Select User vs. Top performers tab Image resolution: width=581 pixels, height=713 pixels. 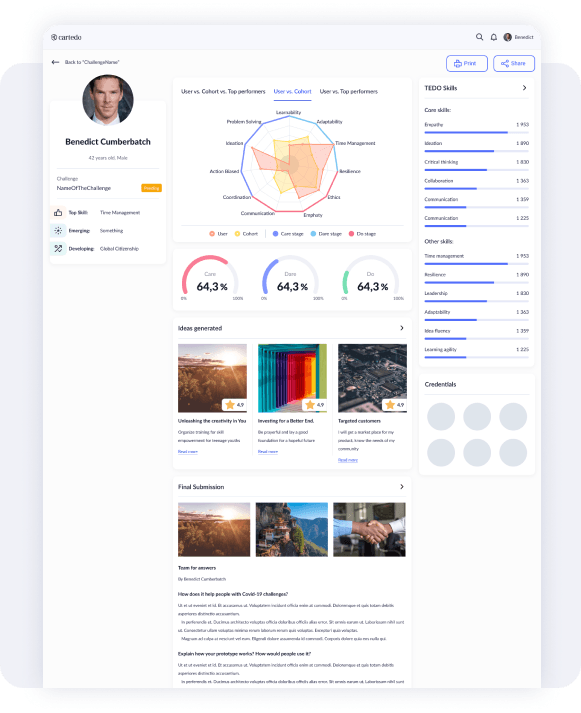(x=349, y=91)
